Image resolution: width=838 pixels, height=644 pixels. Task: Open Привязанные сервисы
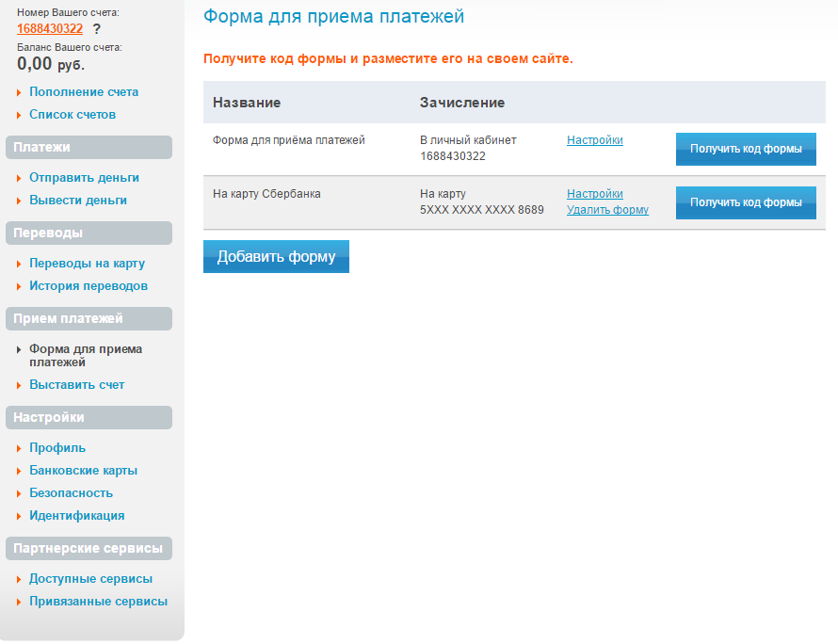98,602
